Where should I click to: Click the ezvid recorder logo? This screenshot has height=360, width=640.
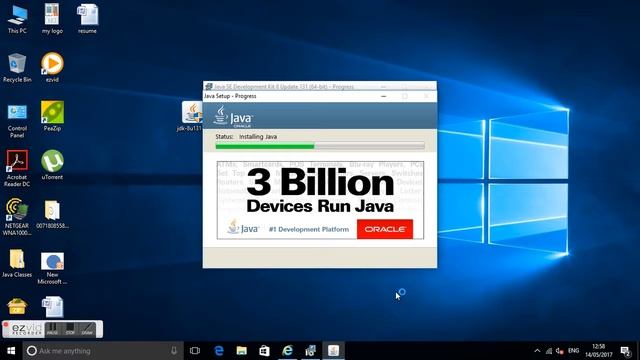click(27, 329)
